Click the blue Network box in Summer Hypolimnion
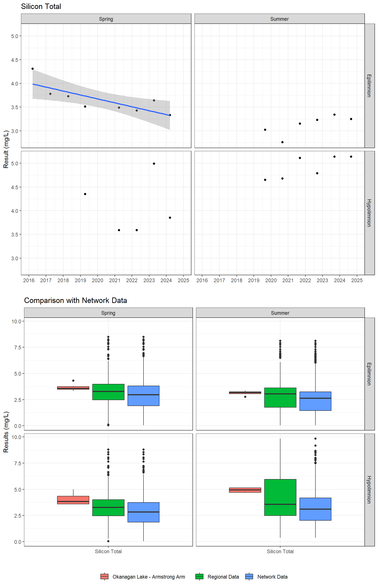Viewport: 378px width, 588px height. pyautogui.click(x=315, y=509)
